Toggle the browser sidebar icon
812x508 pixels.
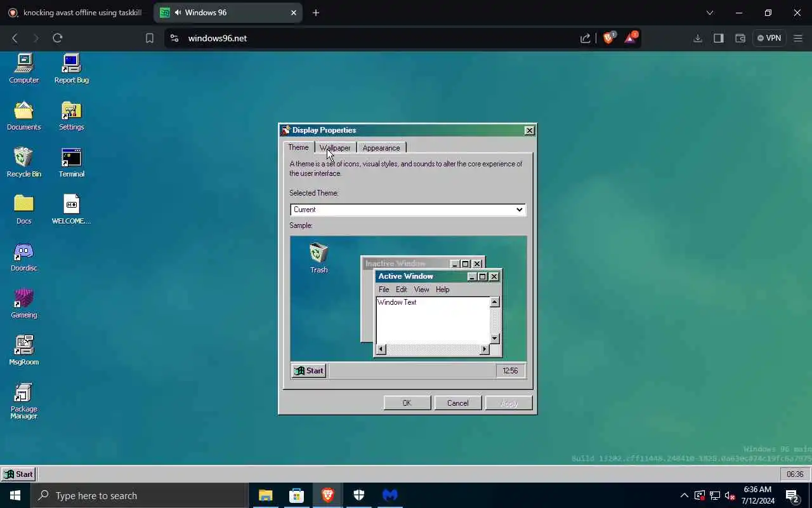[x=718, y=38]
